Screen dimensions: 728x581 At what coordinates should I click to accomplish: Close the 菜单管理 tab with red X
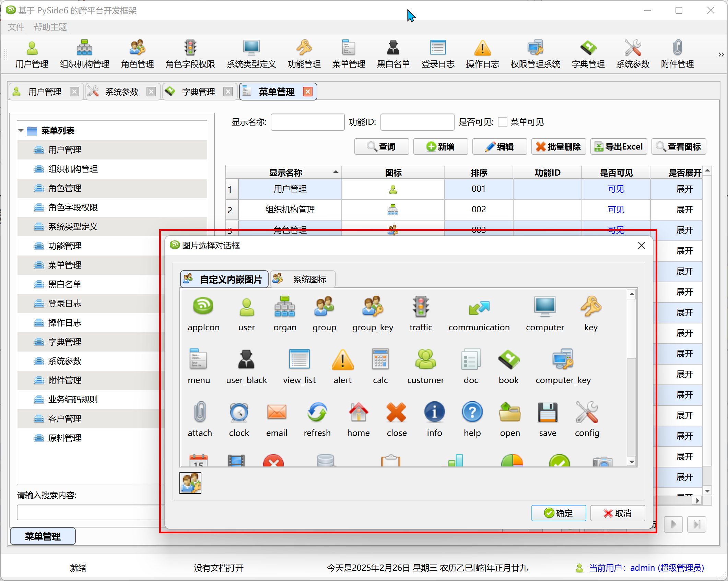(308, 92)
